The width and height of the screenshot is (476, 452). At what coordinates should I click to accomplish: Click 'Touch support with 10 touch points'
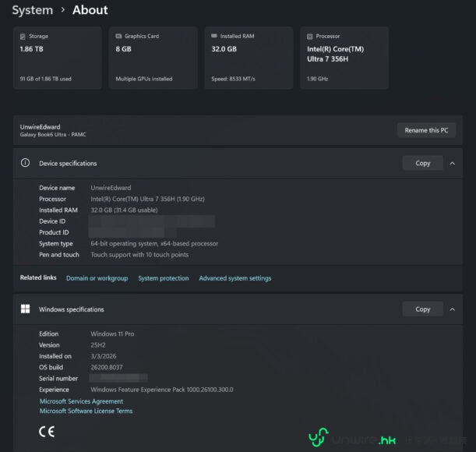pyautogui.click(x=139, y=255)
